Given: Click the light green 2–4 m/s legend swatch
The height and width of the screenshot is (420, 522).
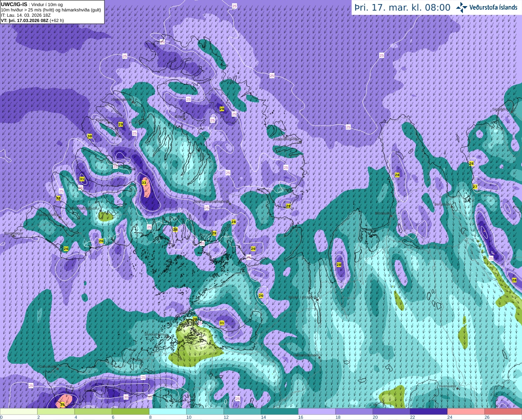Looking at the screenshot, I should (x=56, y=411).
